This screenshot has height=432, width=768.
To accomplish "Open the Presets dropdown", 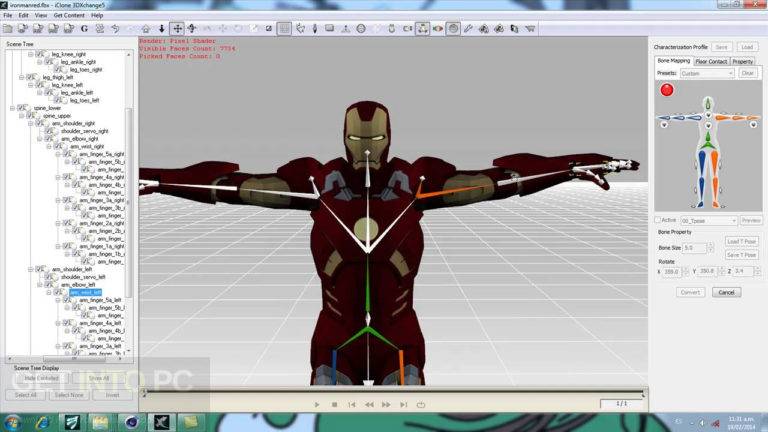I will (x=707, y=73).
